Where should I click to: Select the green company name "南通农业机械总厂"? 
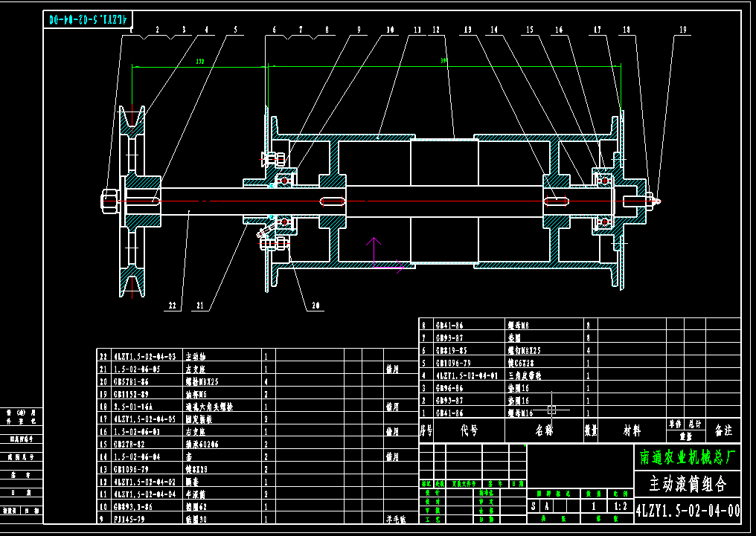[x=688, y=457]
